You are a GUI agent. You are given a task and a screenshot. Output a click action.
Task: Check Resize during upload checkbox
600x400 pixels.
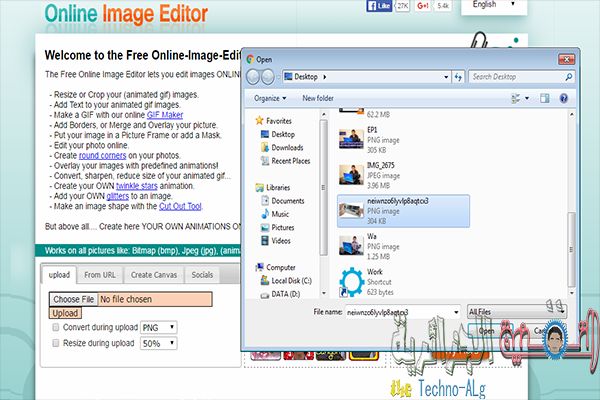(56, 343)
